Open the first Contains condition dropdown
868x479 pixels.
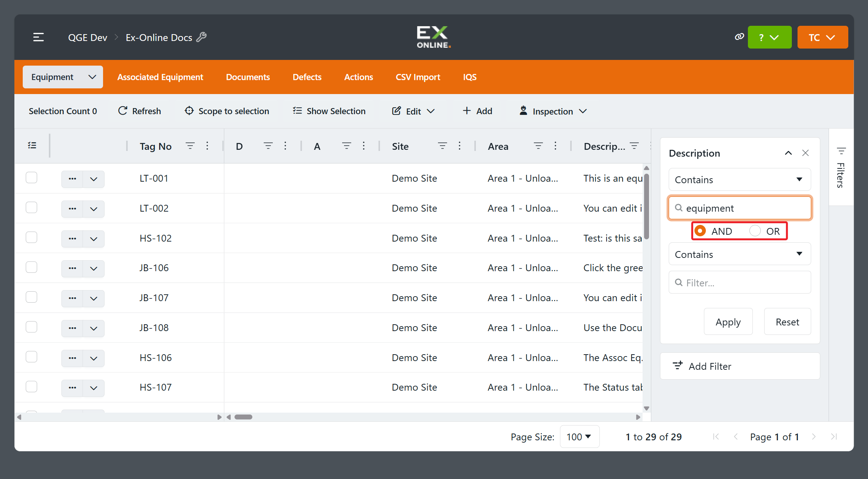click(740, 179)
